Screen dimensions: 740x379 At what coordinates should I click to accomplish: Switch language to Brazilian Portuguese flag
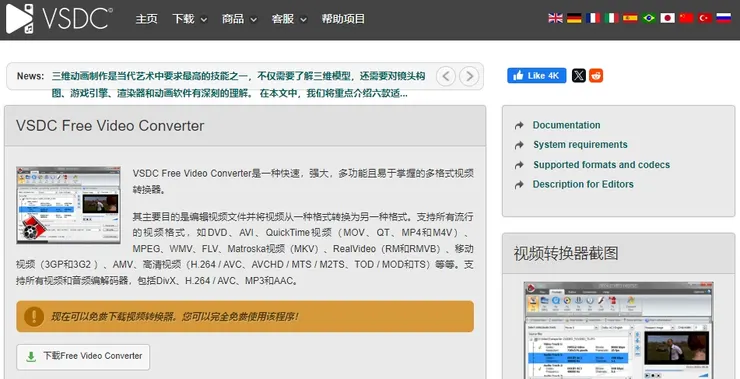click(x=649, y=18)
